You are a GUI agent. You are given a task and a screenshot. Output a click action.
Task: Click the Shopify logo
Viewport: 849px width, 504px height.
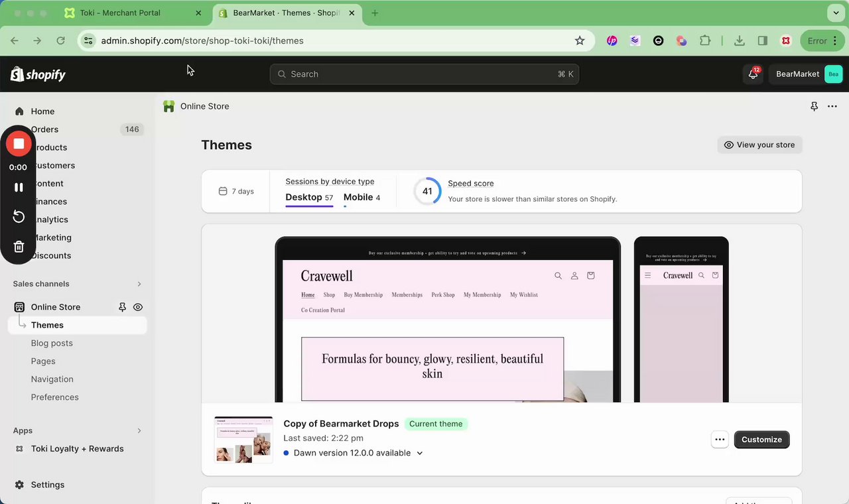pos(38,74)
